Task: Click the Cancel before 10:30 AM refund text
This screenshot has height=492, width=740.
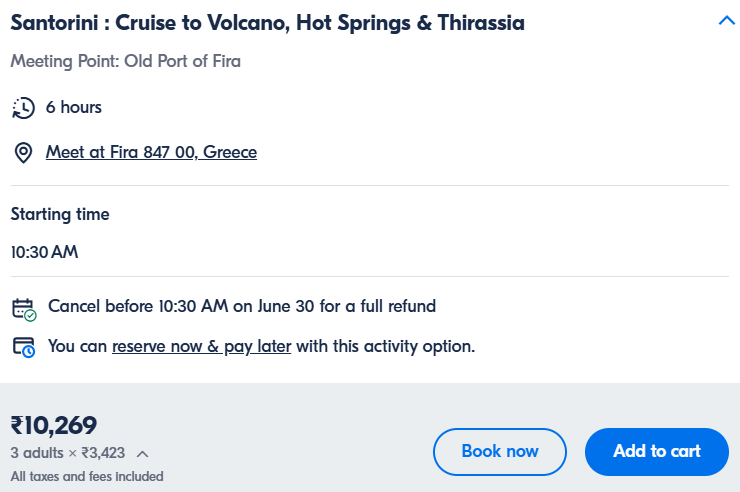Action: tap(242, 306)
